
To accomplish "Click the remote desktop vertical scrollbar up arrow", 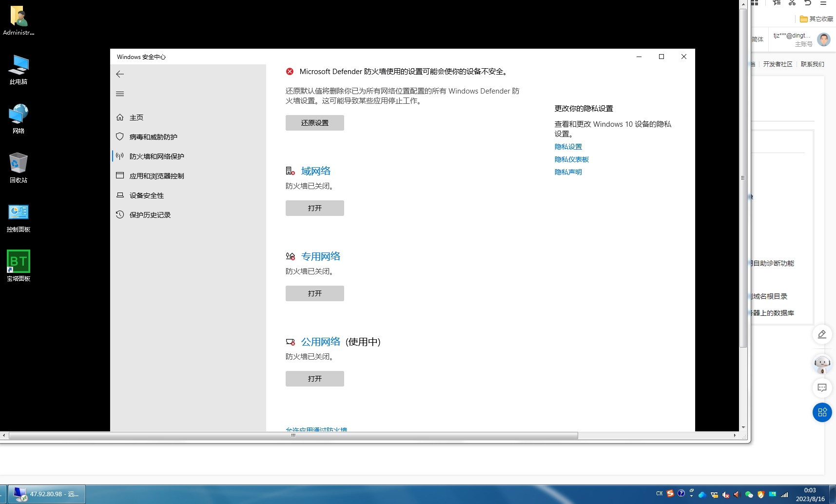I will pyautogui.click(x=743, y=4).
